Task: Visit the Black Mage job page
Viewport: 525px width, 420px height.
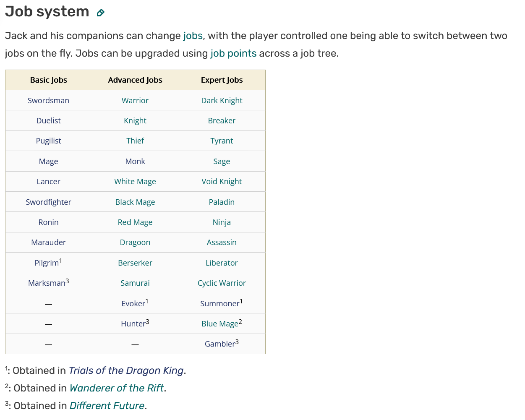Action: (x=135, y=202)
